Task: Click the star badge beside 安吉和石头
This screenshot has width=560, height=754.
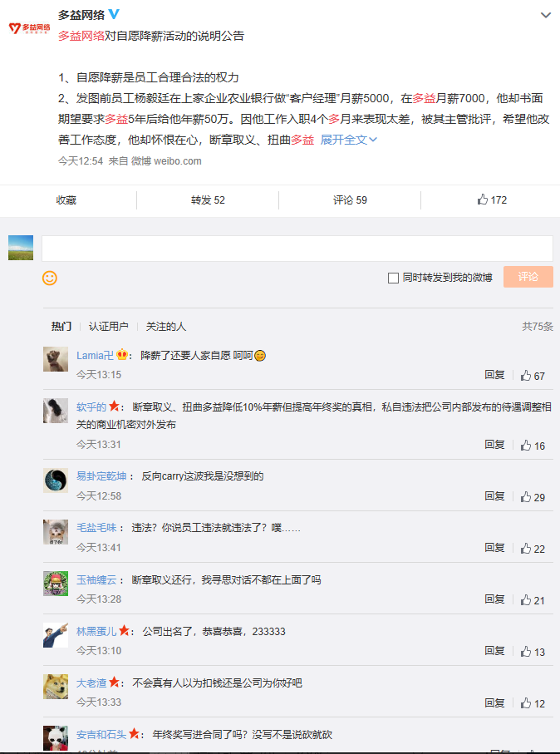Action: click(134, 733)
